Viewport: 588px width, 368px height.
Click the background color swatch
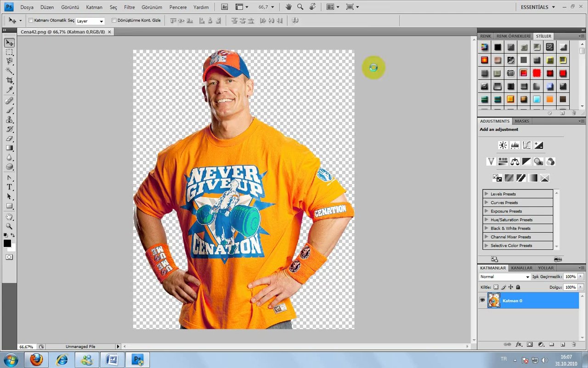click(13, 249)
